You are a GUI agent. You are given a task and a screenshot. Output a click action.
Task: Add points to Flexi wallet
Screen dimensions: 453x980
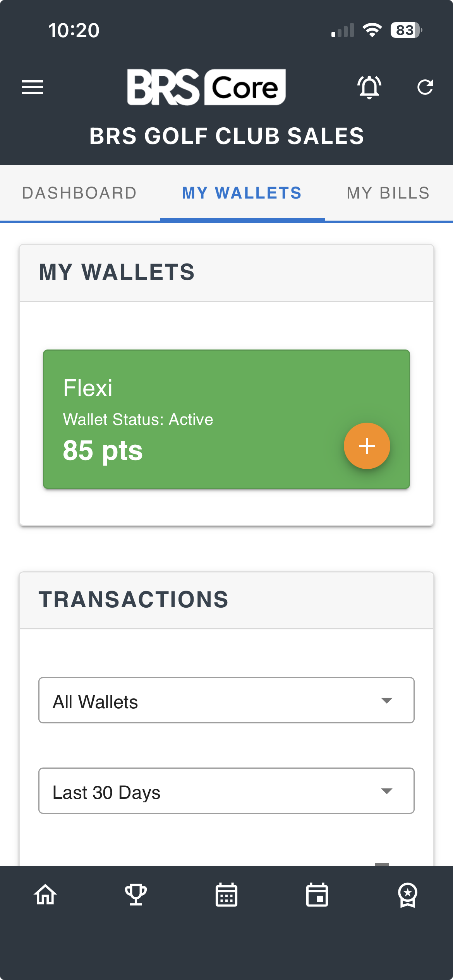tap(367, 446)
